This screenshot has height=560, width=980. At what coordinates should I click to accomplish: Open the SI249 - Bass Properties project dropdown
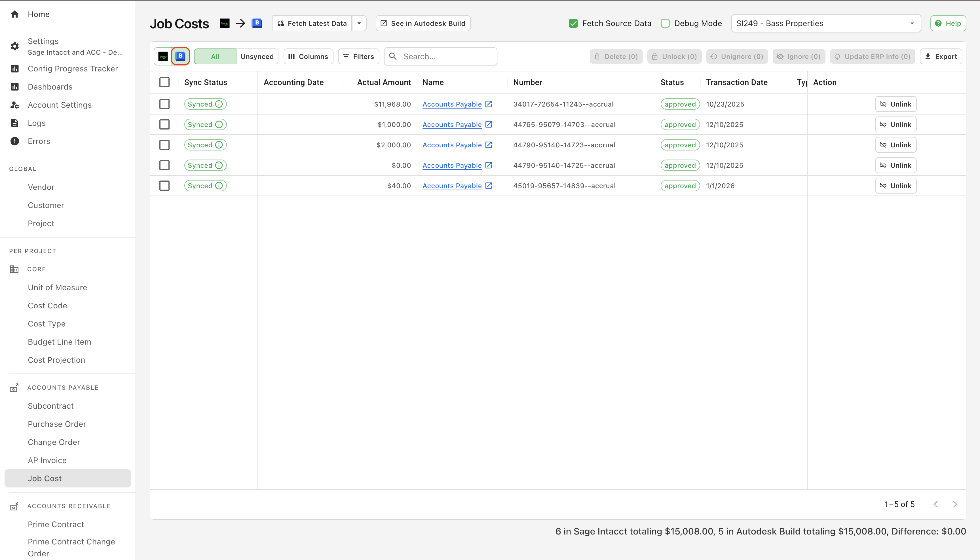click(825, 24)
